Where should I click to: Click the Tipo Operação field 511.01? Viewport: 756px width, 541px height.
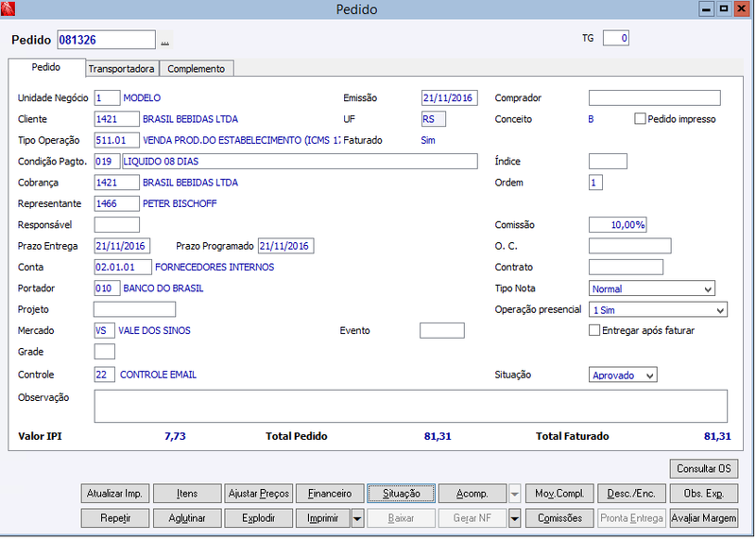point(116,140)
